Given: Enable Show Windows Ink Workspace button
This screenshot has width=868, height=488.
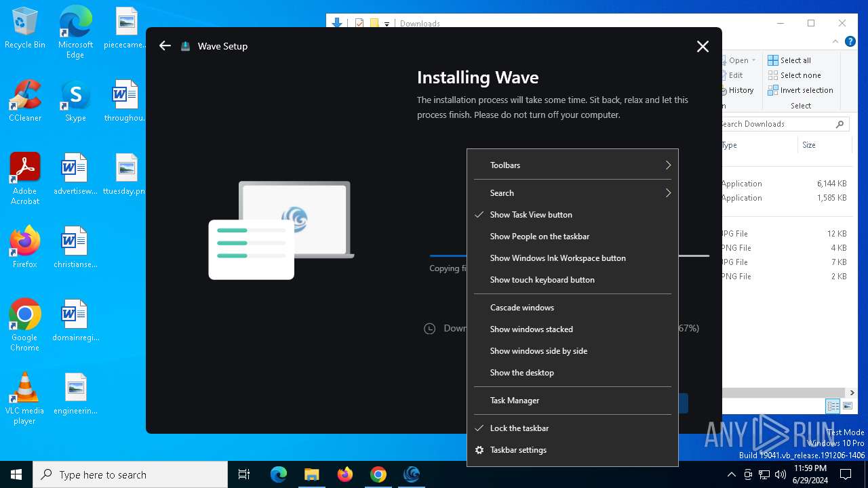Looking at the screenshot, I should (x=572, y=258).
